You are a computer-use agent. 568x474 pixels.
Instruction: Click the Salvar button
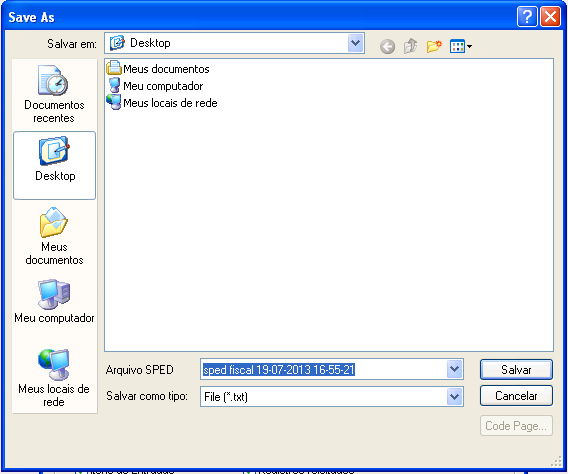(516, 369)
